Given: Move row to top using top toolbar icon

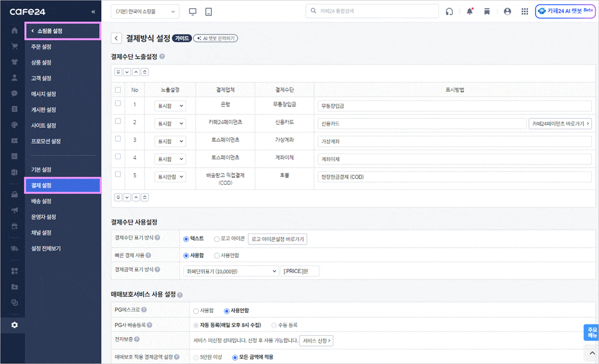Looking at the screenshot, I should 145,72.
